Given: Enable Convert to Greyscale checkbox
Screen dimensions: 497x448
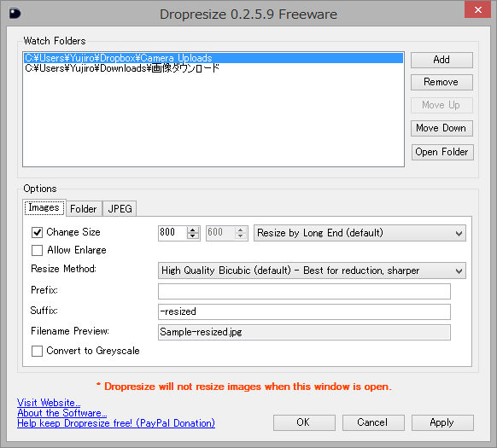Looking at the screenshot, I should (x=37, y=351).
